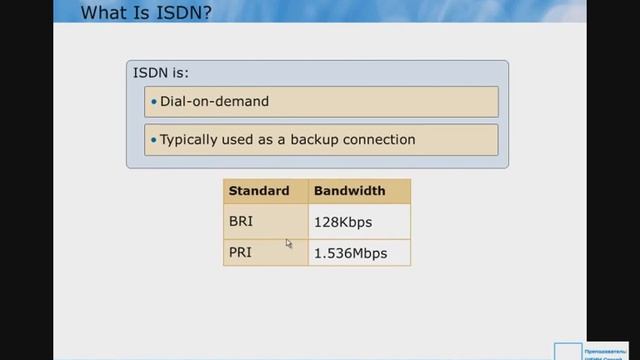The height and width of the screenshot is (360, 640).
Task: Click the "ISDN is:" heading text
Action: click(x=161, y=73)
